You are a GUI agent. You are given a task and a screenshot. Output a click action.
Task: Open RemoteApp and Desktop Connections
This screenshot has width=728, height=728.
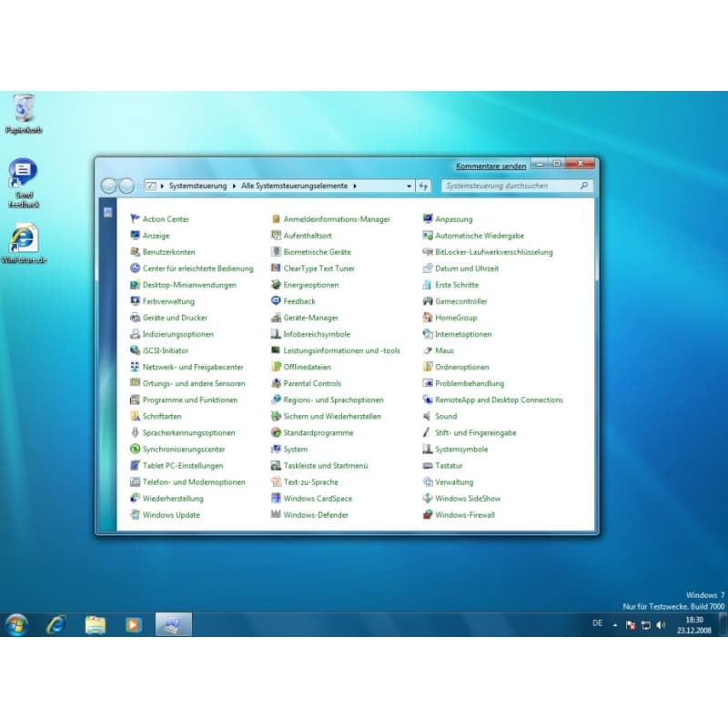pyautogui.click(x=499, y=399)
